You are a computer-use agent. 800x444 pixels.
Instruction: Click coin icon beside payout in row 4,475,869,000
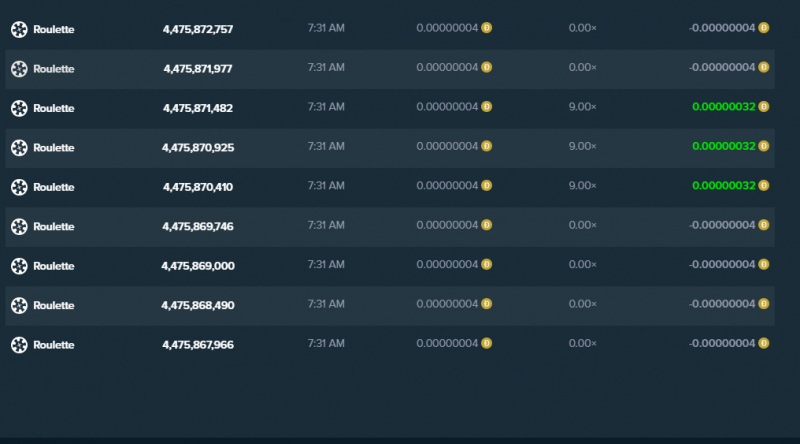click(x=764, y=264)
